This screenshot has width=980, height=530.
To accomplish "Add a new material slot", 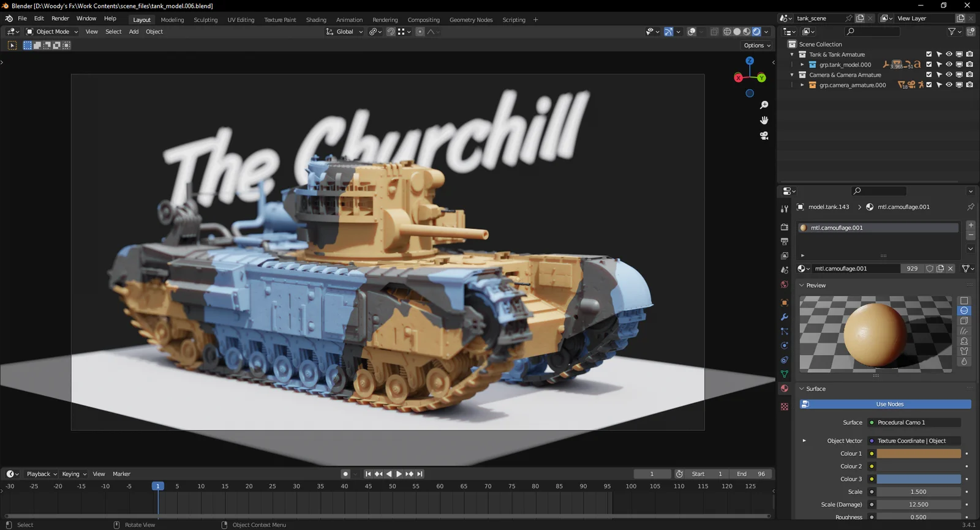I will pyautogui.click(x=970, y=225).
